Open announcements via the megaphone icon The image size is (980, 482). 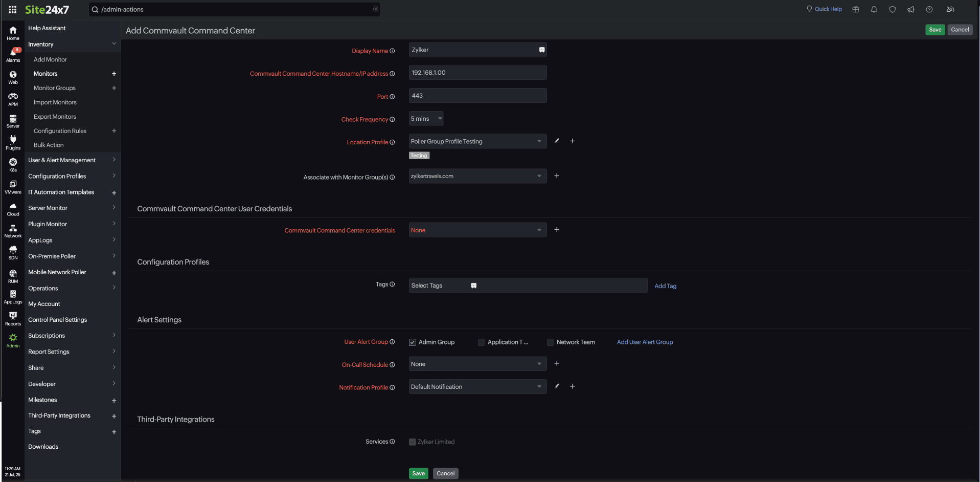coord(910,9)
